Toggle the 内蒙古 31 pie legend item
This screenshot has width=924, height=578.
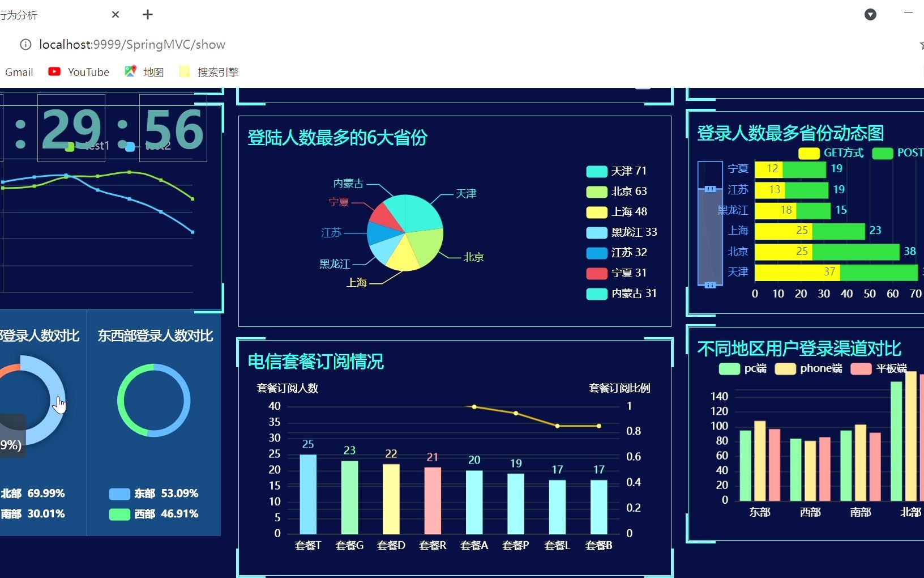[x=621, y=294]
